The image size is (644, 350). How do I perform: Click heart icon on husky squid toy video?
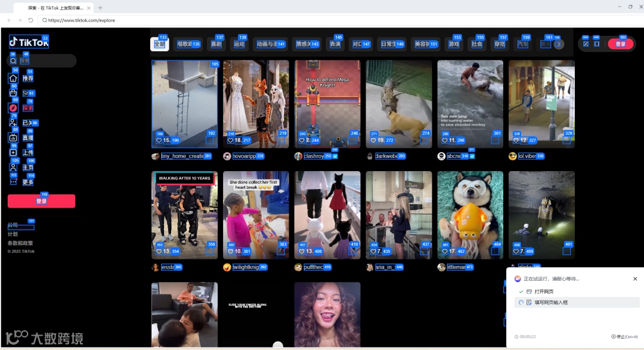point(445,252)
